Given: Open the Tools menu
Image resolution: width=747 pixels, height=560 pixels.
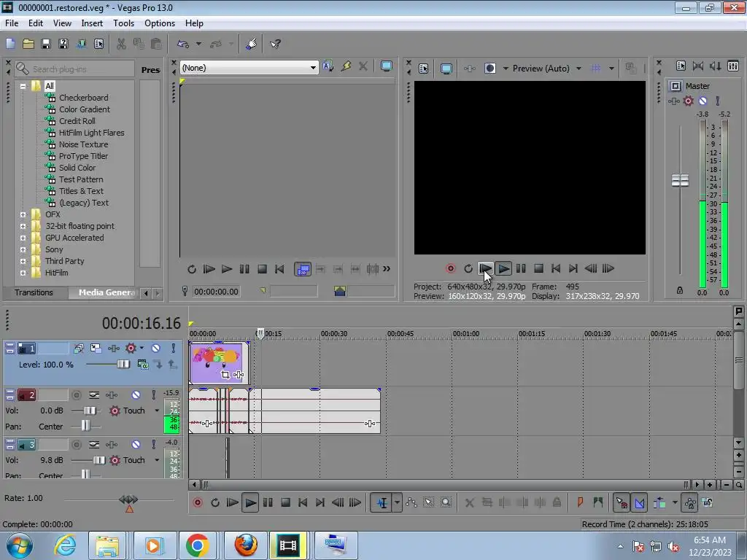Looking at the screenshot, I should pyautogui.click(x=123, y=23).
